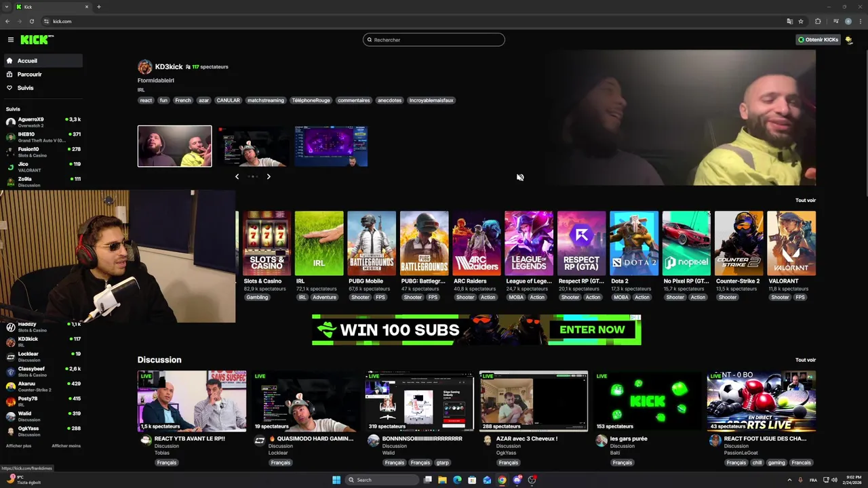Open KD3kick channel avatar
The image size is (868, 488).
tap(144, 66)
